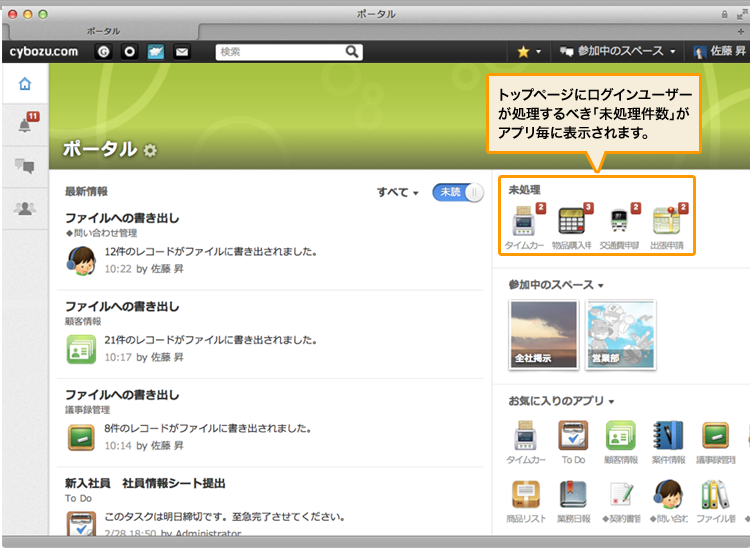The width and height of the screenshot is (750, 548).
Task: Open the To Do app in favorites
Action: click(x=573, y=436)
